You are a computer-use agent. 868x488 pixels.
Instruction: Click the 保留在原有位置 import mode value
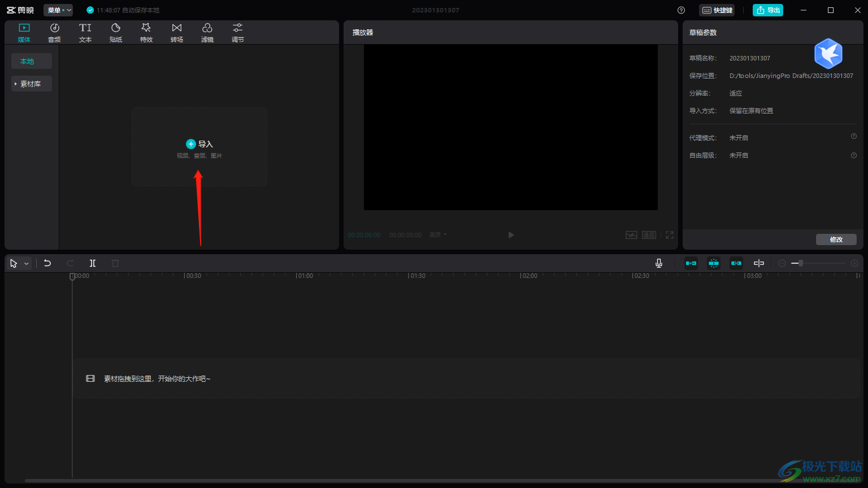click(751, 111)
